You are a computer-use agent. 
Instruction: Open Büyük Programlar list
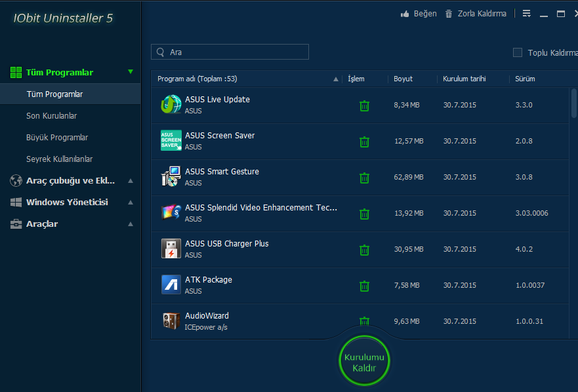tap(57, 138)
